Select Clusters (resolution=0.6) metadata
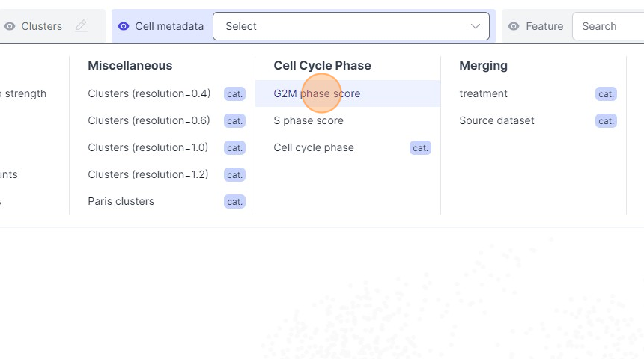The height and width of the screenshot is (359, 644). [x=149, y=120]
